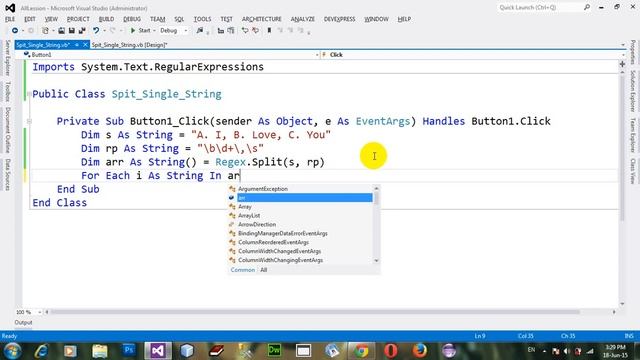This screenshot has width=640, height=360.
Task: Open the EDIT menu
Action: coord(30,19)
